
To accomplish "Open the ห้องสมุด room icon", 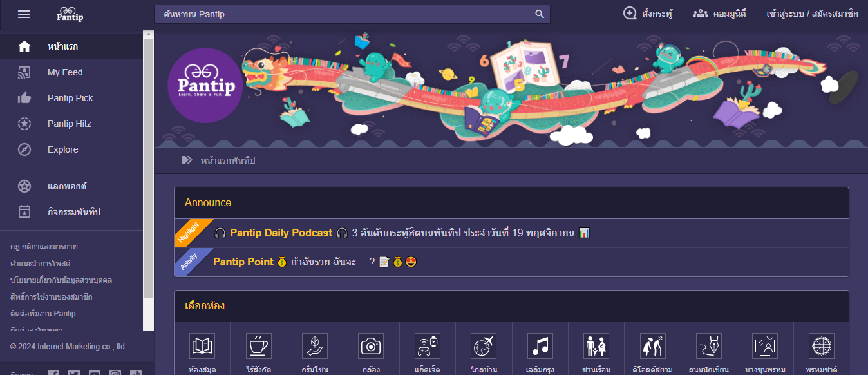I will pyautogui.click(x=202, y=346).
